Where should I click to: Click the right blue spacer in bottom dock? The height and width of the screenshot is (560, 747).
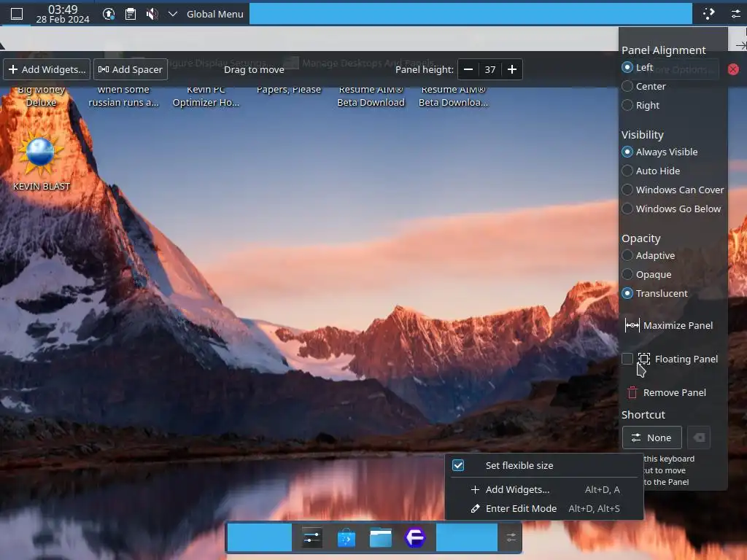point(467,537)
